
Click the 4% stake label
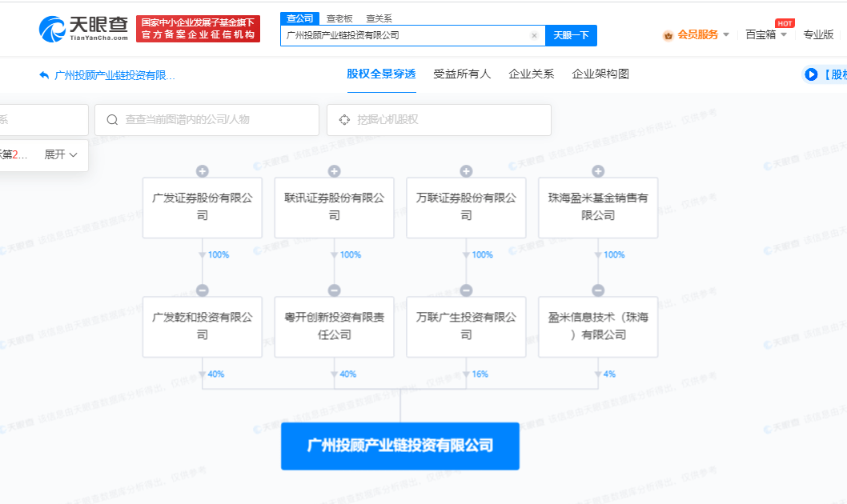pyautogui.click(x=609, y=374)
